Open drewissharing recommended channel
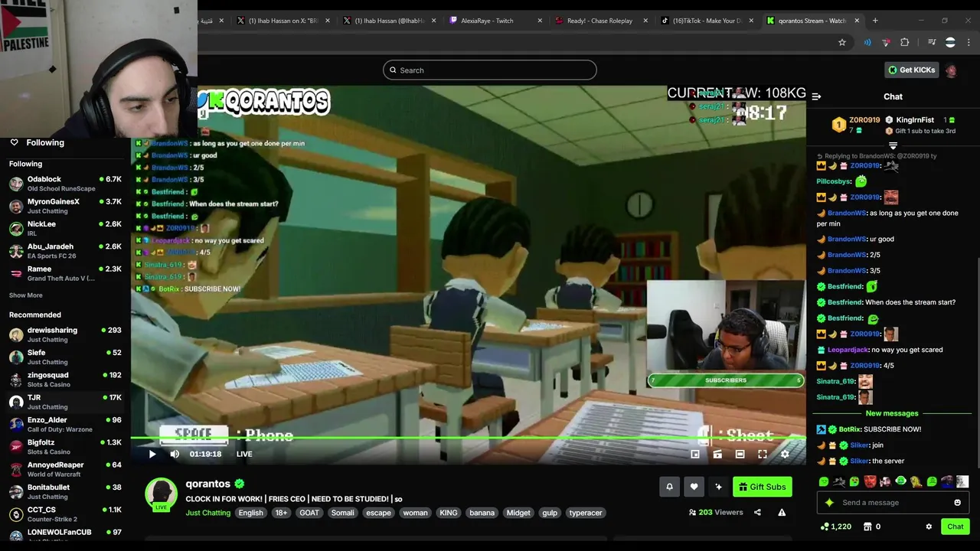The height and width of the screenshot is (551, 980). pyautogui.click(x=65, y=334)
